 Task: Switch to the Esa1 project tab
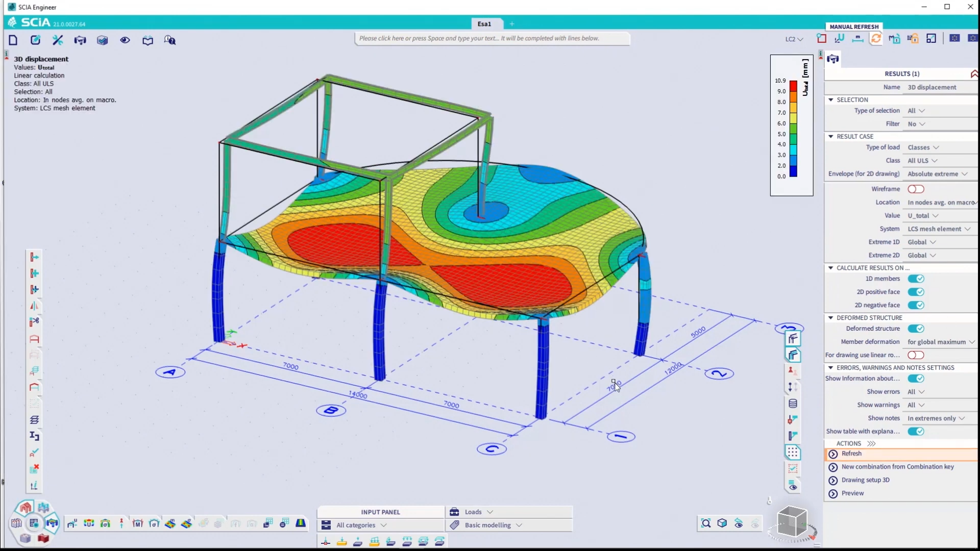point(484,24)
